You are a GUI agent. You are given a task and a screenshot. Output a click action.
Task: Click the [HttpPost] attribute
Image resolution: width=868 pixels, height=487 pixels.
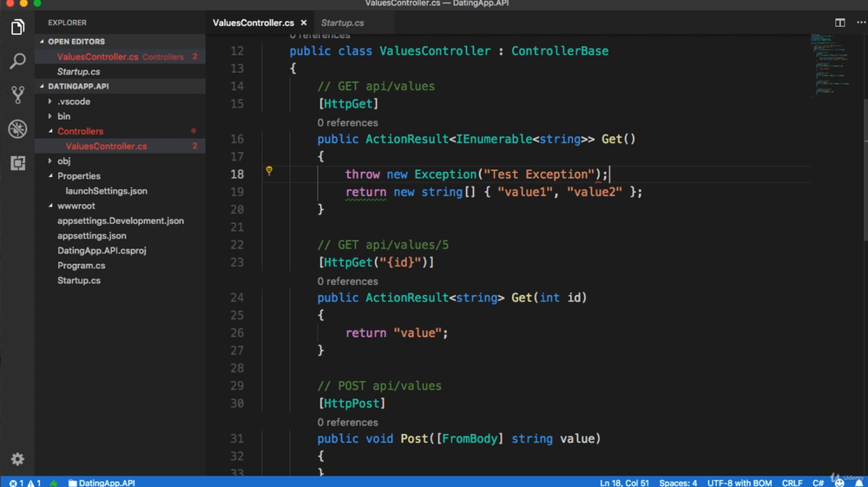pos(352,404)
